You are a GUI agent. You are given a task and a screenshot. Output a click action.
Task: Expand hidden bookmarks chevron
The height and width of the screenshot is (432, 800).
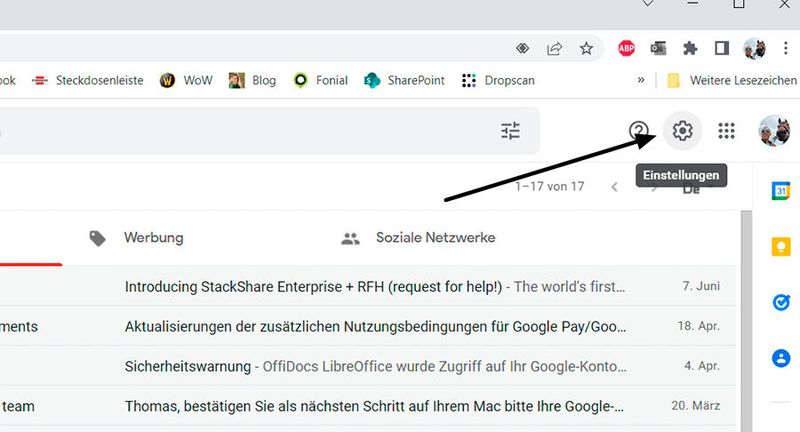point(641,80)
